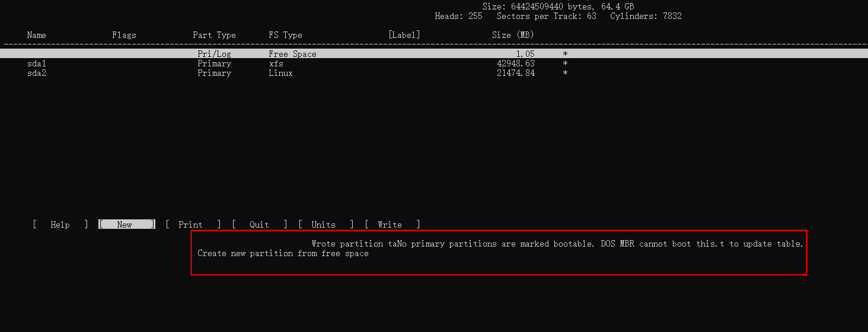This screenshot has width=868, height=332.
Task: Click the FS Type column header
Action: coord(286,35)
